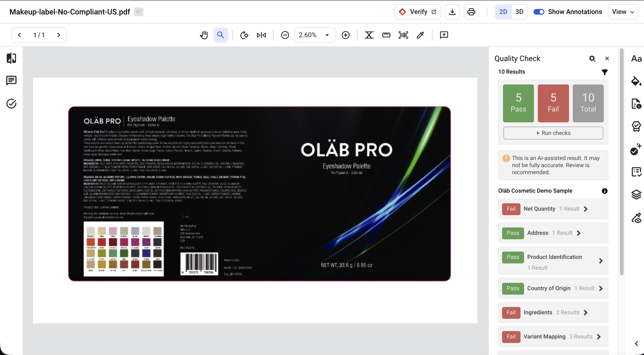Switch to 3D view
This screenshot has width=644, height=355.
point(519,12)
